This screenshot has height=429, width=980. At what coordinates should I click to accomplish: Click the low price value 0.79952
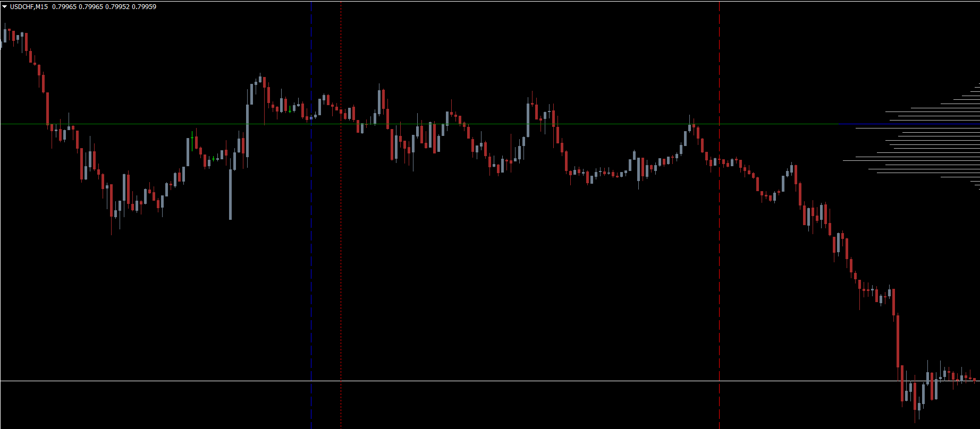coord(117,7)
